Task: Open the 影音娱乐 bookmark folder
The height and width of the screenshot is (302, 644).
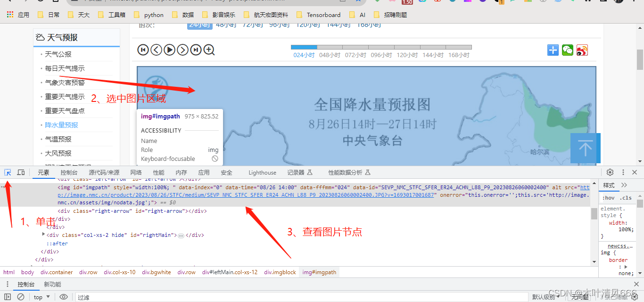Action: pyautogui.click(x=218, y=15)
